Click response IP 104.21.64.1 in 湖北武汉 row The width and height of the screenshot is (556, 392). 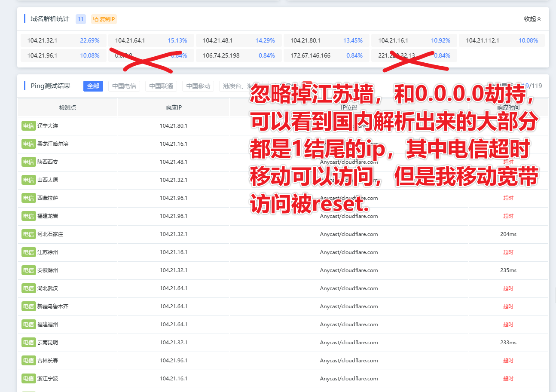click(x=174, y=288)
